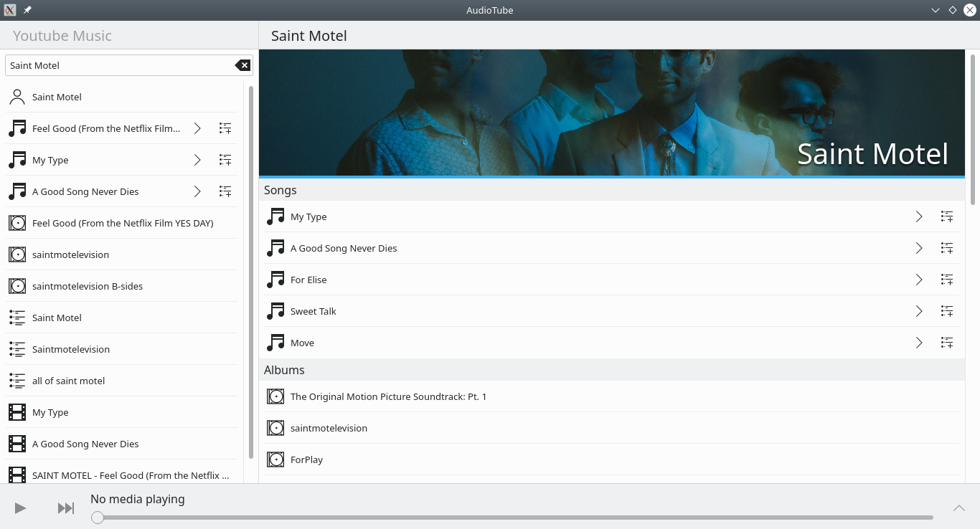980x529 pixels.
Task: Click chevron on main-list My Type row
Action: (919, 216)
